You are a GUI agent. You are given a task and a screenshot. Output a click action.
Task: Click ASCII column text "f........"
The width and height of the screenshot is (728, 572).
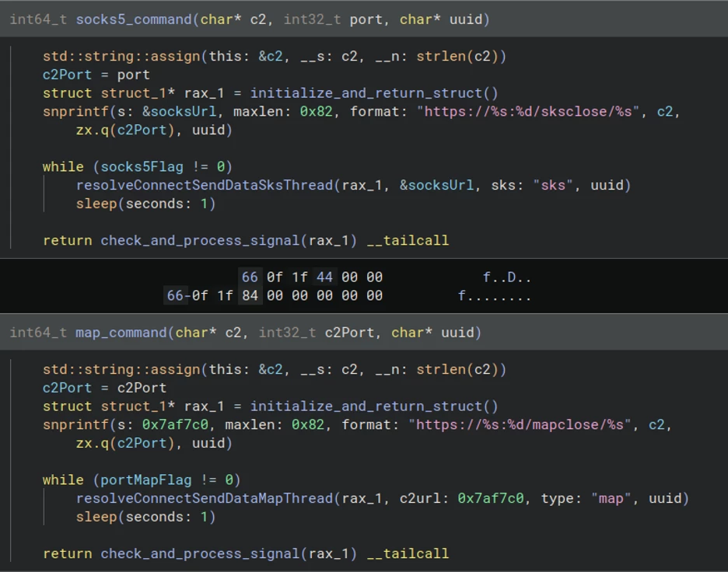click(495, 295)
